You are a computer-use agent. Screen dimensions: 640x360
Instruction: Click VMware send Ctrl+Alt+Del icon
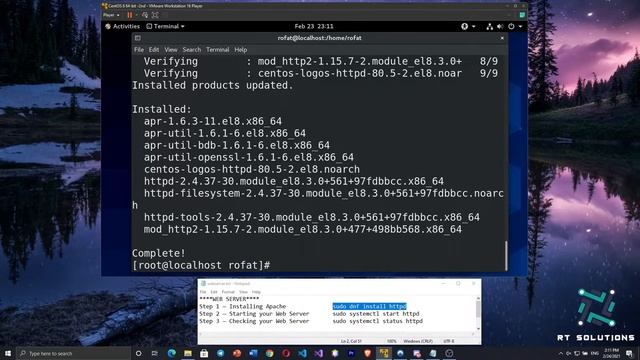click(145, 15)
